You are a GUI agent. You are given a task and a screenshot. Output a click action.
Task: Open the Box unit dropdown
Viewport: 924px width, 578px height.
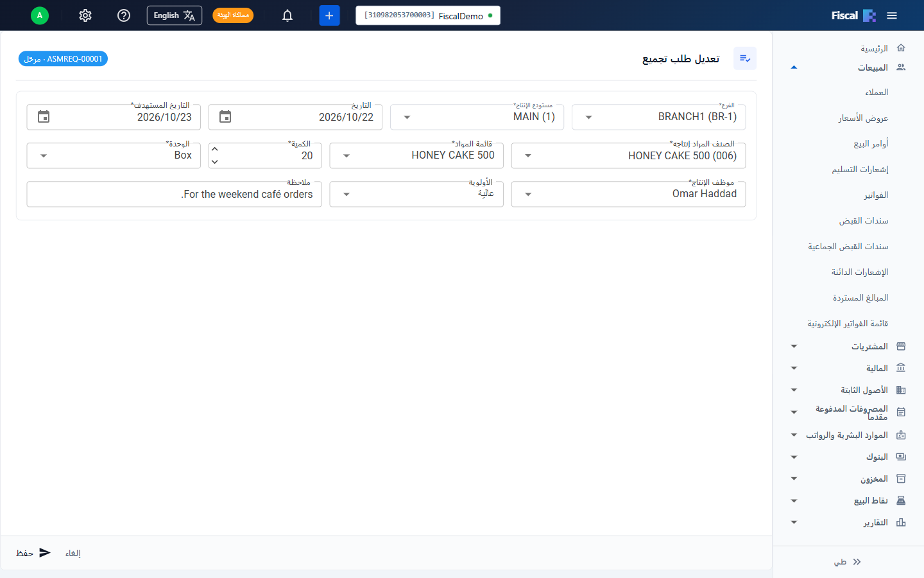(114, 155)
